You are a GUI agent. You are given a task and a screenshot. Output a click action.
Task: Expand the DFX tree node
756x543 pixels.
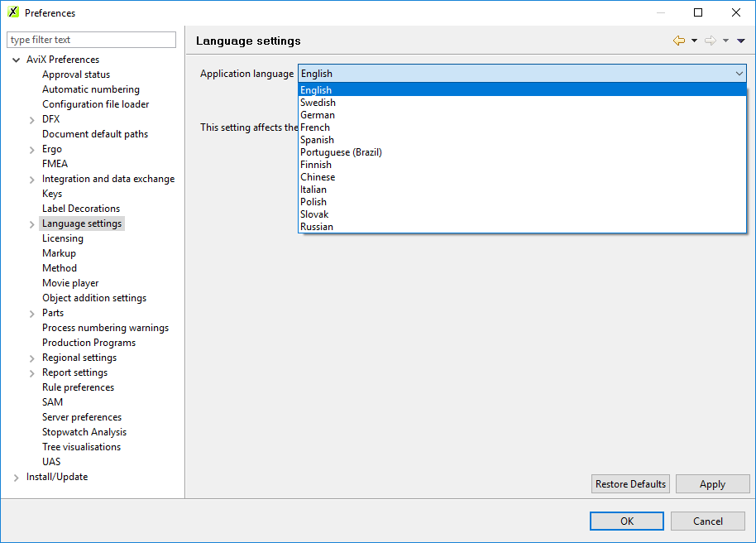[x=31, y=118]
